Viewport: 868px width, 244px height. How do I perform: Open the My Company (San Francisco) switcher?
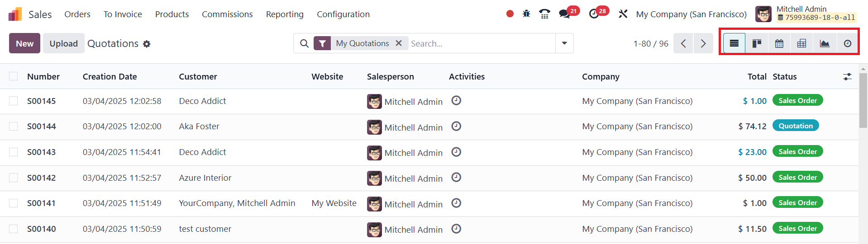point(691,14)
